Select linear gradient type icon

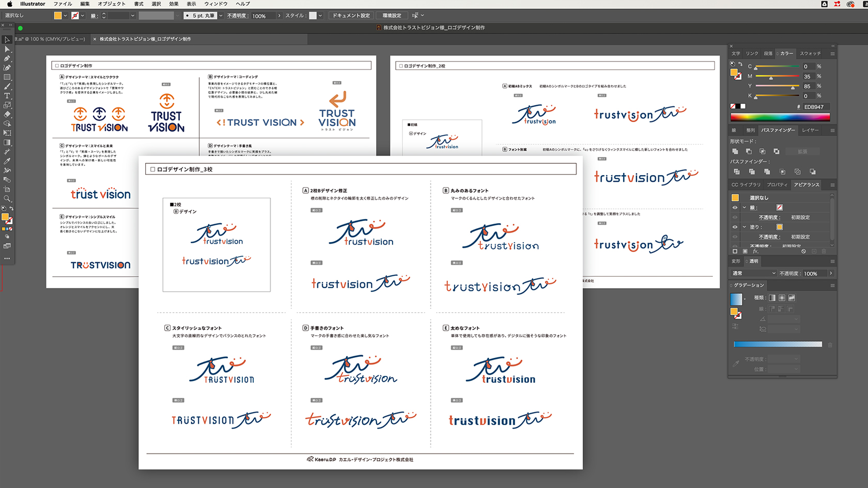(772, 297)
